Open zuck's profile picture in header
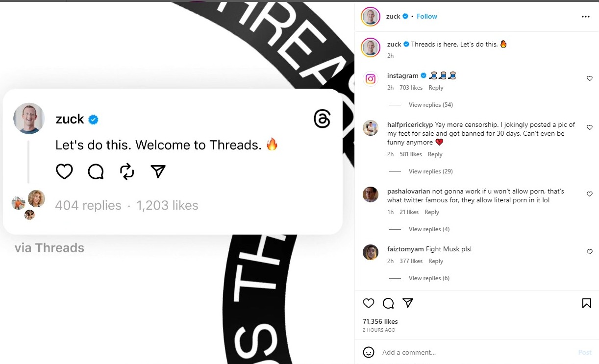The image size is (599, 364). [x=371, y=17]
